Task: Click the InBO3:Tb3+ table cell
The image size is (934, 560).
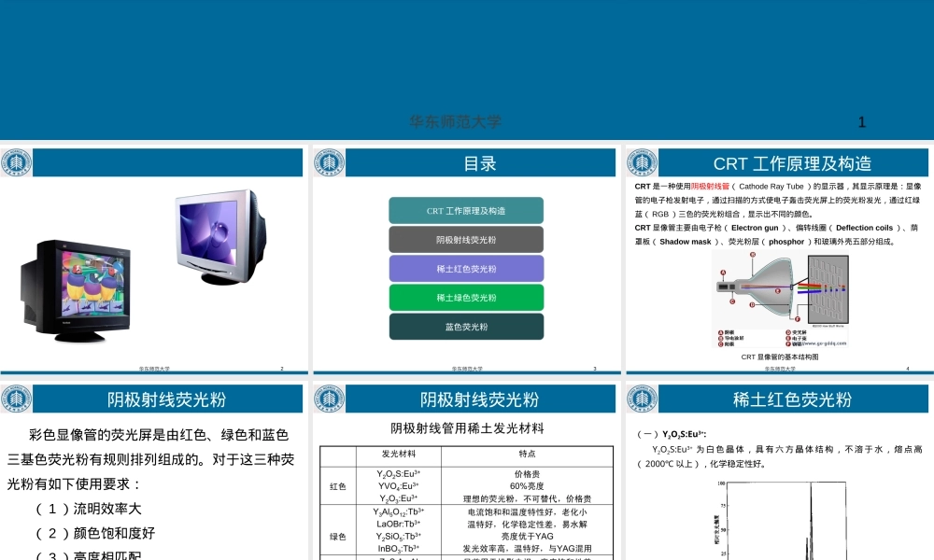Action: (399, 549)
